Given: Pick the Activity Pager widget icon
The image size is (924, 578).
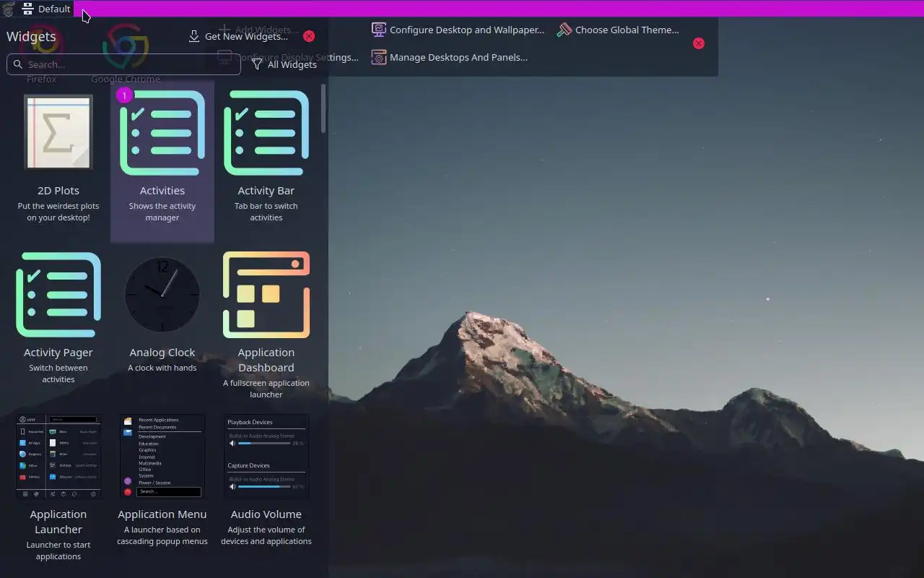Looking at the screenshot, I should pyautogui.click(x=58, y=295).
